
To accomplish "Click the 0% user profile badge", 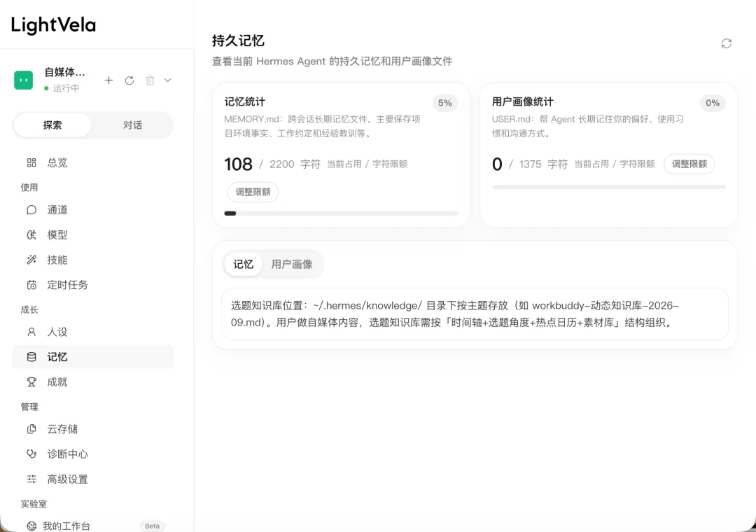I will click(x=713, y=103).
